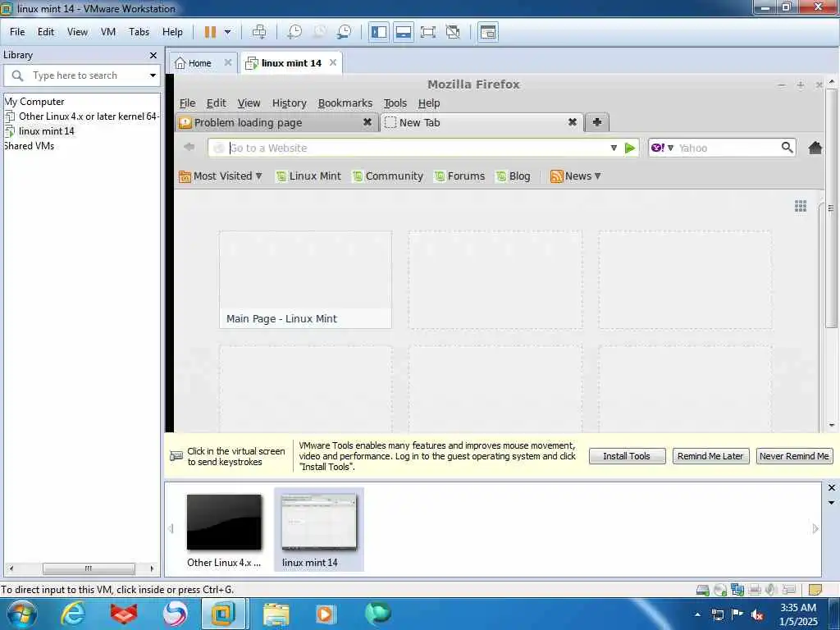The width and height of the screenshot is (840, 630).
Task: Open the Forums bookmark
Action: 459,176
